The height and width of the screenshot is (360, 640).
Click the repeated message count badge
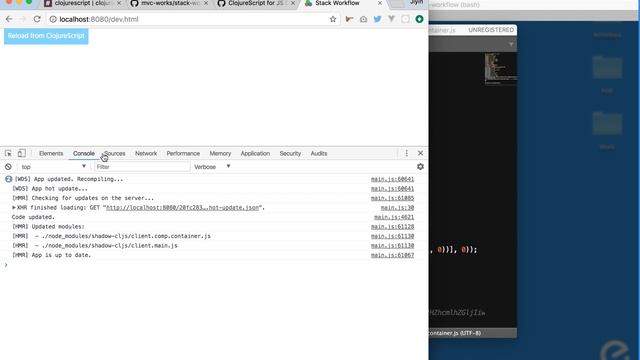click(9, 179)
